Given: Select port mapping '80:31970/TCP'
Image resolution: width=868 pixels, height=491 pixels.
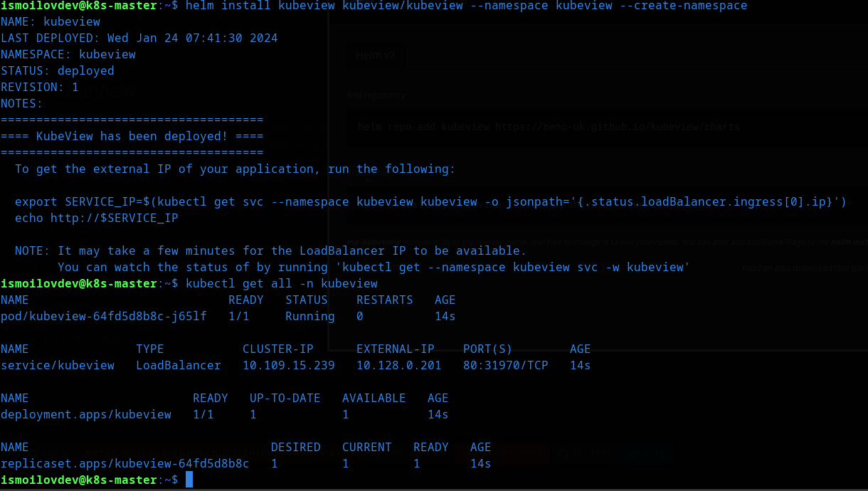Looking at the screenshot, I should click(506, 366).
